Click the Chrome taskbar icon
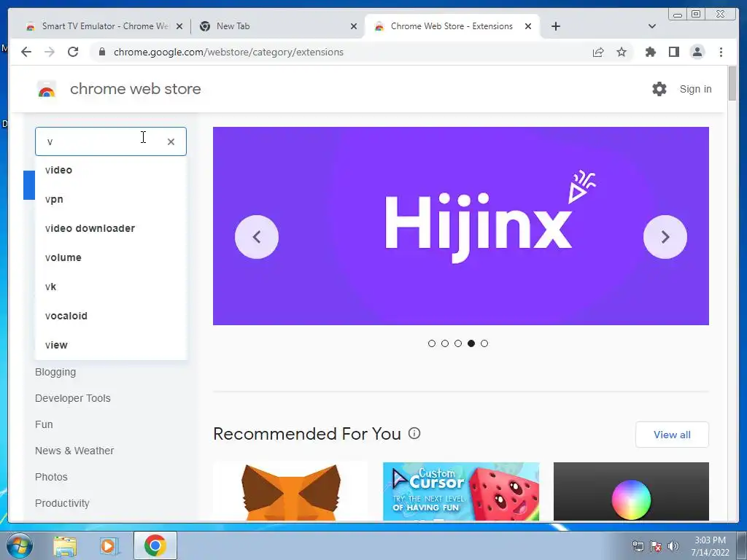747x560 pixels. [x=155, y=545]
